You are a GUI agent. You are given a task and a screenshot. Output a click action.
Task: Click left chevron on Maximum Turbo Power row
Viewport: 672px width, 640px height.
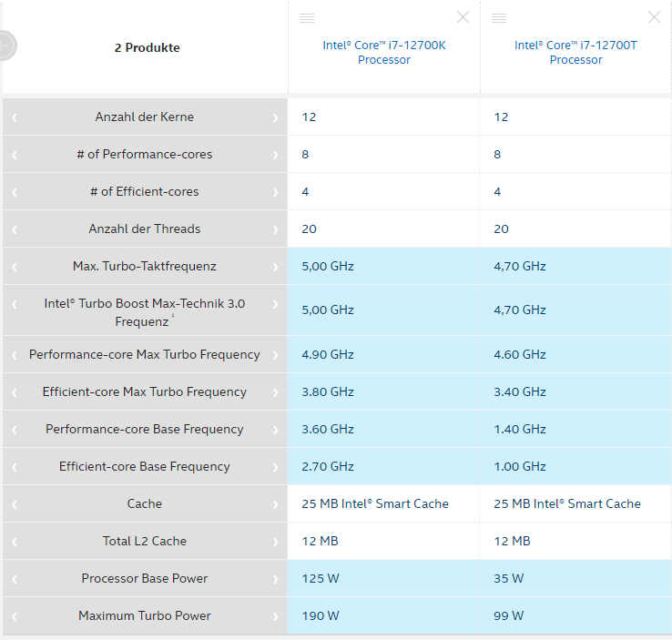point(15,616)
